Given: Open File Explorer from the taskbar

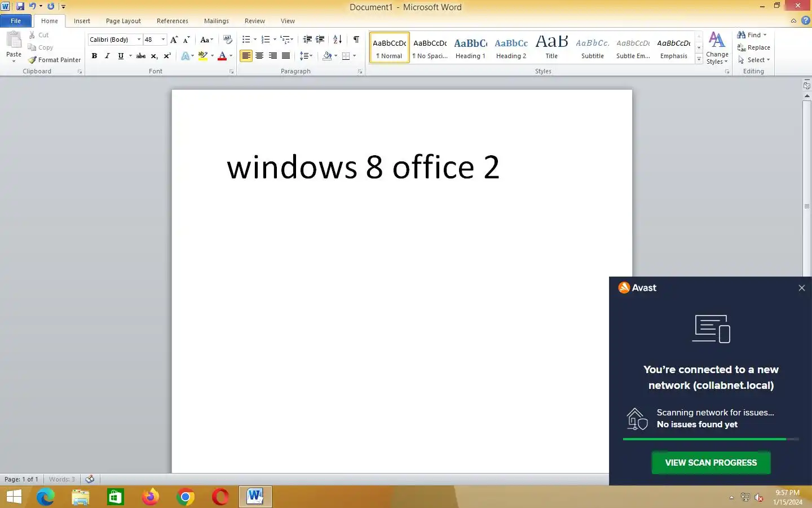Looking at the screenshot, I should [81, 497].
